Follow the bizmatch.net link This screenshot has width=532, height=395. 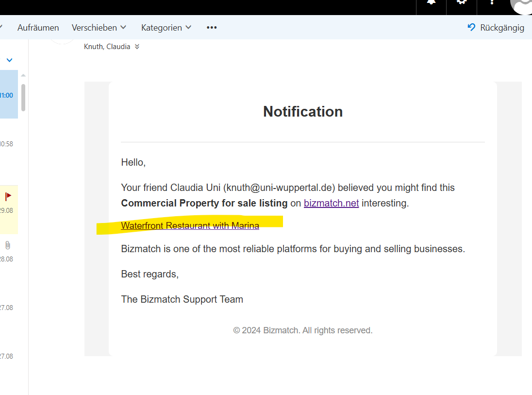(331, 203)
